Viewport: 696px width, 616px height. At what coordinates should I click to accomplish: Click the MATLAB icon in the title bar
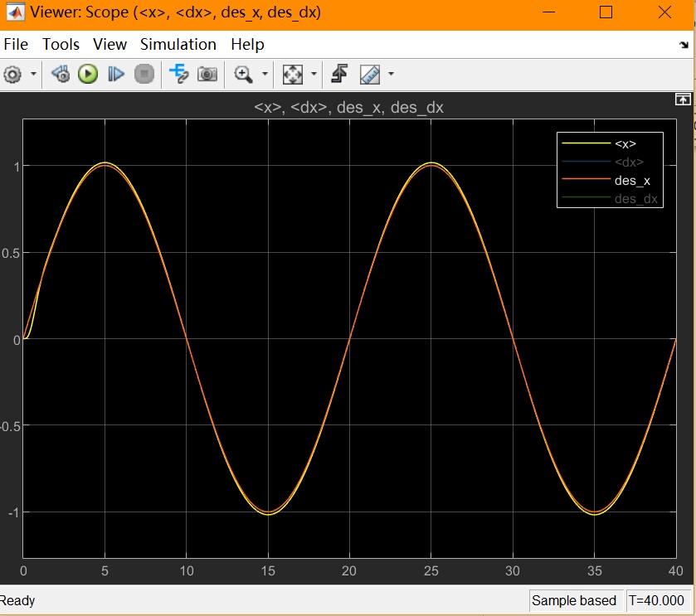pyautogui.click(x=15, y=12)
